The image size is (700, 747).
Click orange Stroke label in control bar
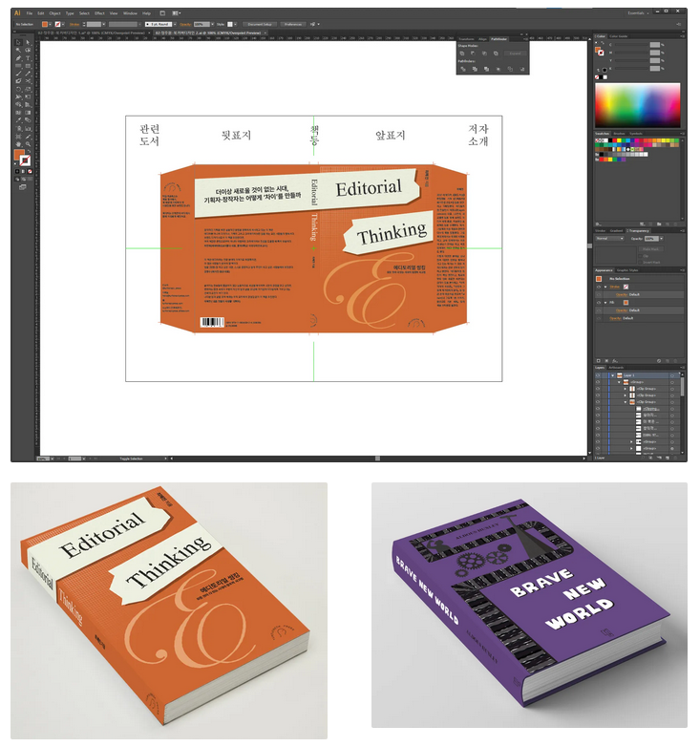pyautogui.click(x=74, y=24)
